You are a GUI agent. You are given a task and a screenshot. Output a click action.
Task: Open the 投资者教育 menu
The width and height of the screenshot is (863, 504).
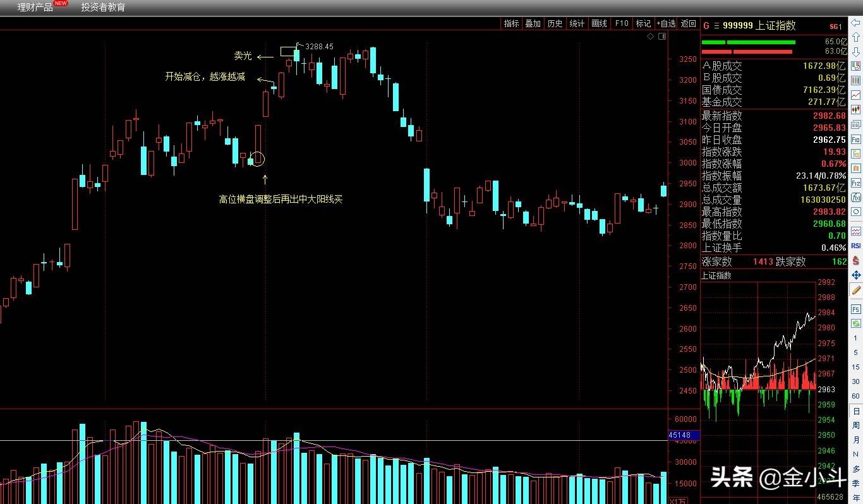[x=103, y=8]
